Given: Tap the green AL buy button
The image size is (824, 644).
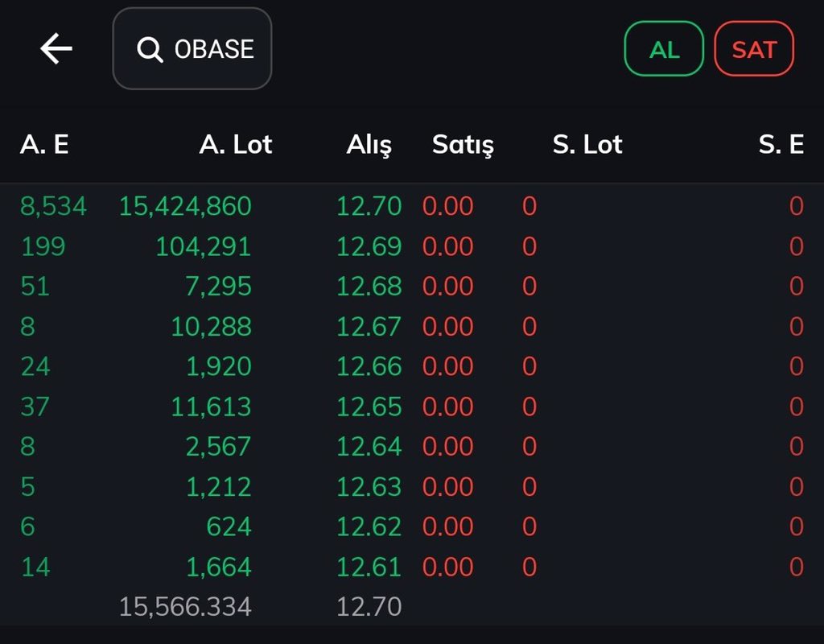Looking at the screenshot, I should tap(664, 49).
